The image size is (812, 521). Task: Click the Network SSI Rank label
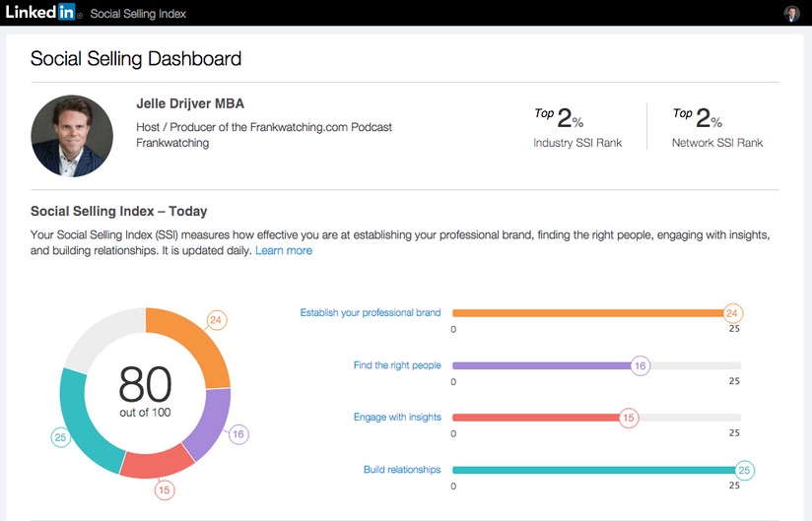point(716,143)
